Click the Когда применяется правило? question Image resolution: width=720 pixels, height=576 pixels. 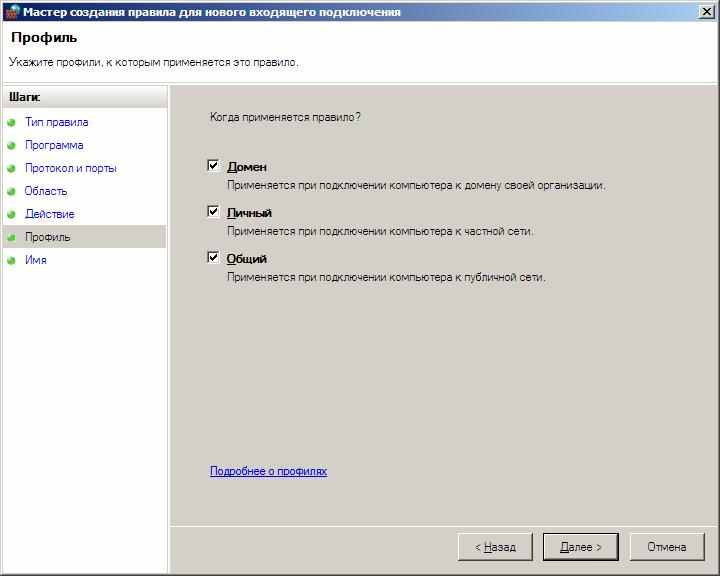285,117
